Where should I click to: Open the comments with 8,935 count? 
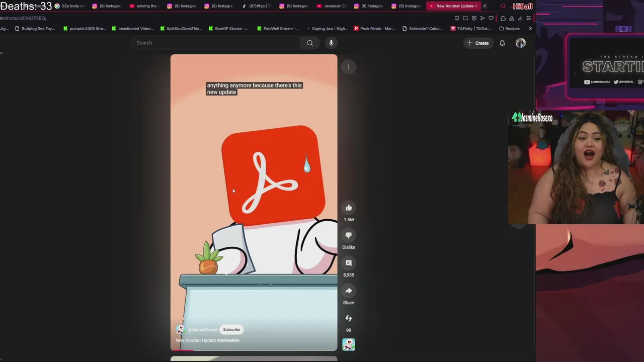click(349, 263)
